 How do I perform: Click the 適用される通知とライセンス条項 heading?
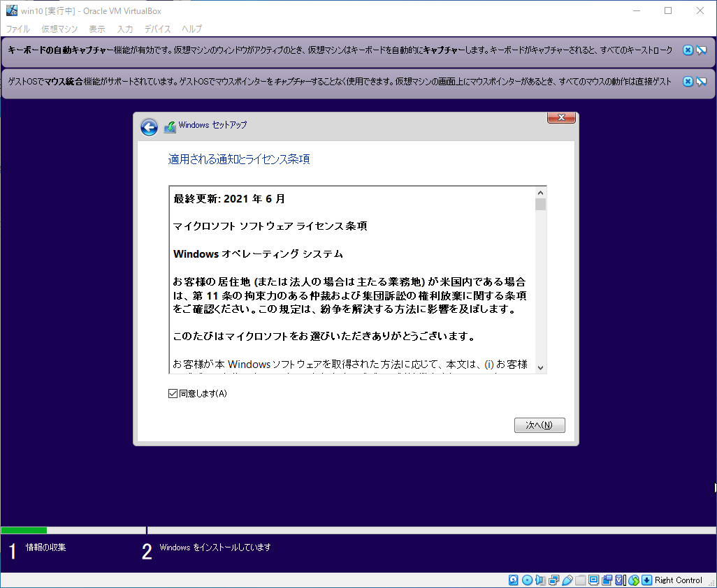[239, 159]
